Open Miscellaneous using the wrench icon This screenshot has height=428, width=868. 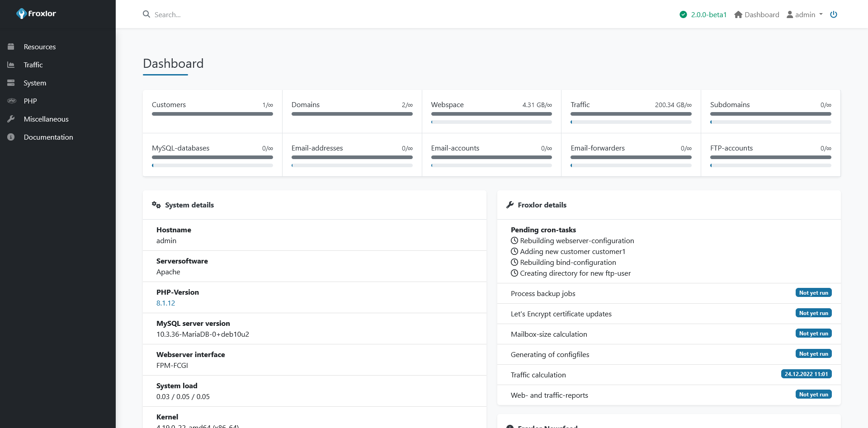point(11,119)
